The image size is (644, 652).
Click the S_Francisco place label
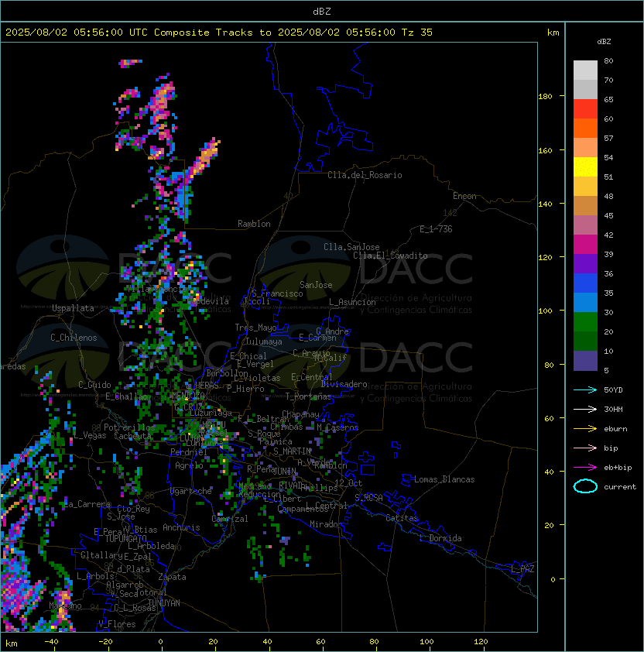pos(277,293)
